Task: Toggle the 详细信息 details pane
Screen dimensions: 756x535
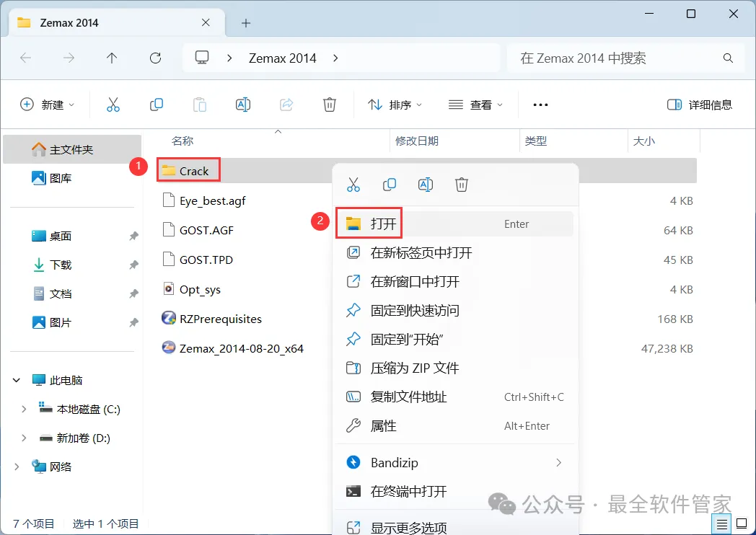Action: 700,105
